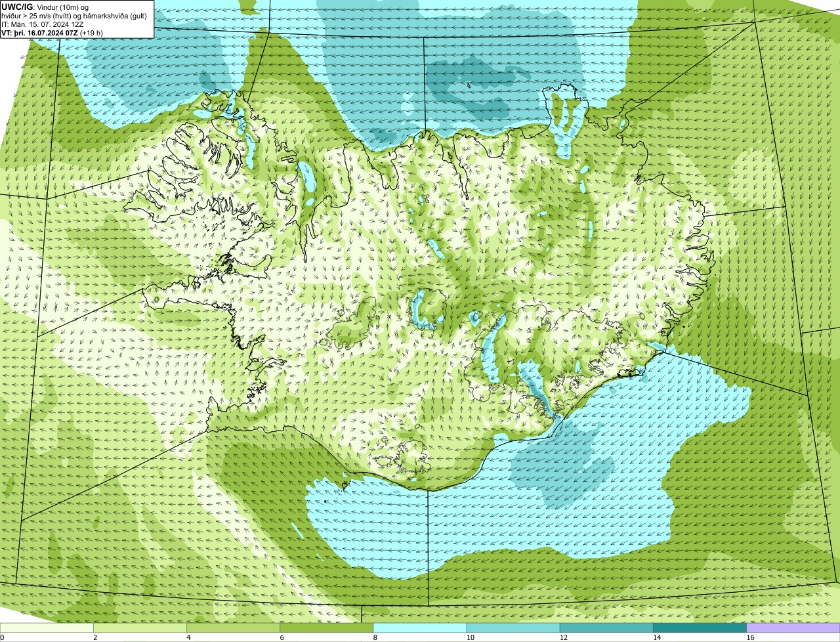This screenshot has height=642, width=840.
Task: Click the 8–10 m/s light cyan legend swatch
Action: (x=420, y=628)
